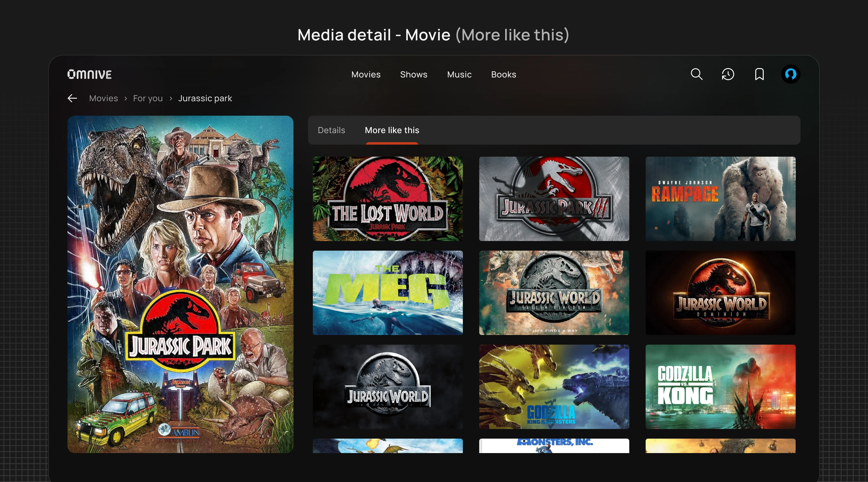Go to the Shows section
This screenshot has height=482, width=868.
coord(414,74)
